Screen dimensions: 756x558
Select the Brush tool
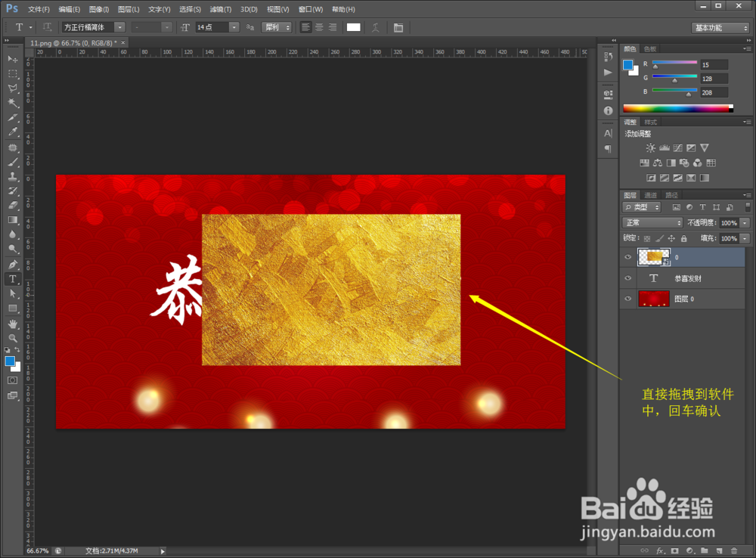13,162
